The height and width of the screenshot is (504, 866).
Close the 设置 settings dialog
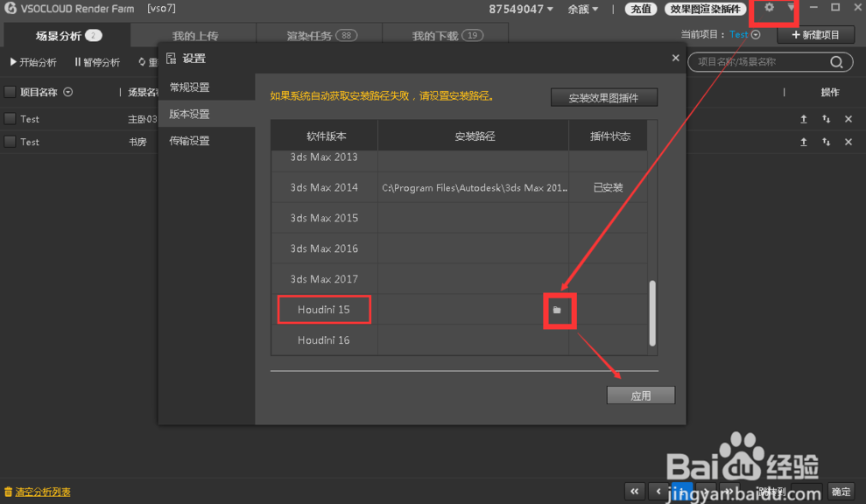[x=675, y=58]
